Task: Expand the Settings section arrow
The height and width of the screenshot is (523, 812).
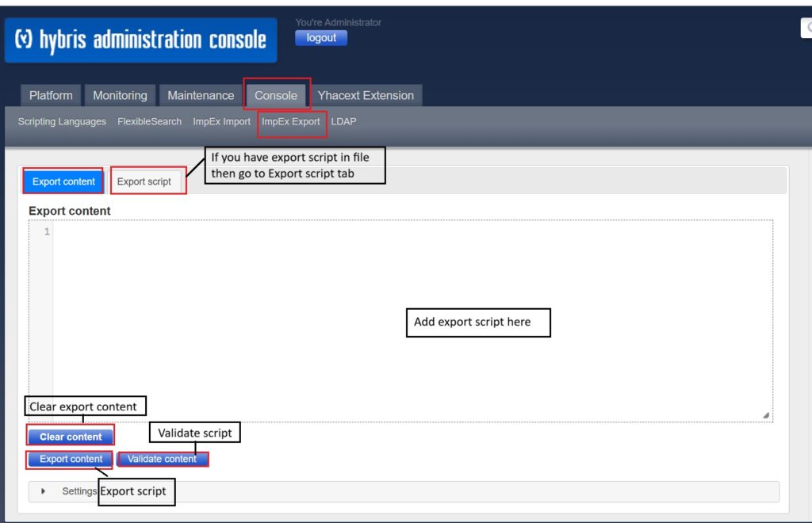Action: click(x=43, y=491)
